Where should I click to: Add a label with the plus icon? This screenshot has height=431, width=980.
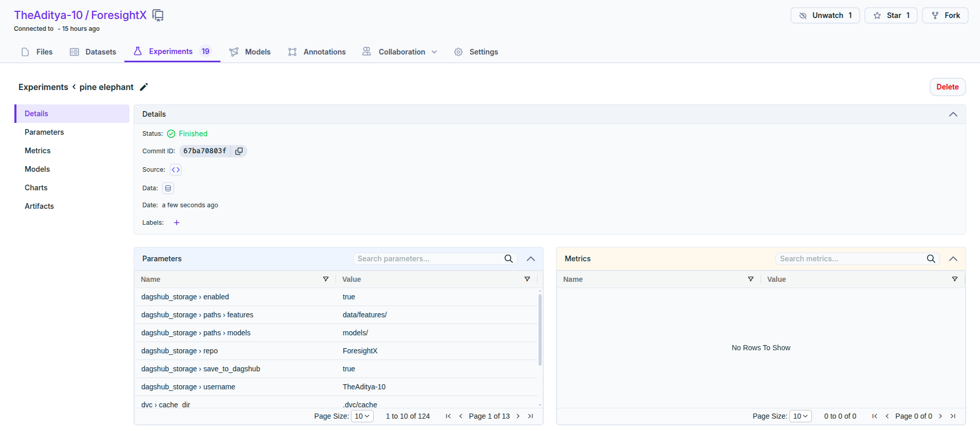point(177,223)
